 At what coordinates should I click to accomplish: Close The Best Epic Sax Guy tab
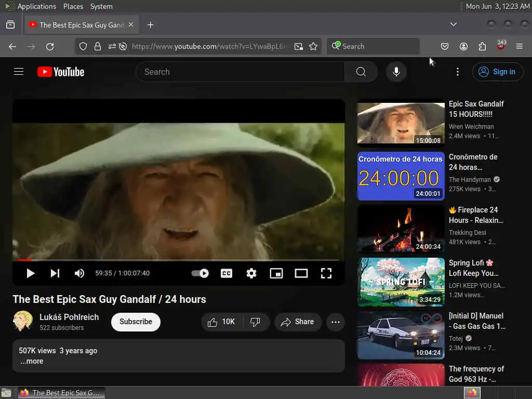pyautogui.click(x=131, y=24)
